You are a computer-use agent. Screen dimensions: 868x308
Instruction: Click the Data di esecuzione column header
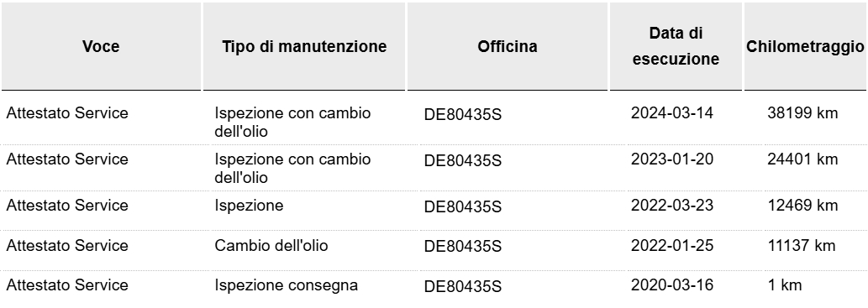(676, 46)
